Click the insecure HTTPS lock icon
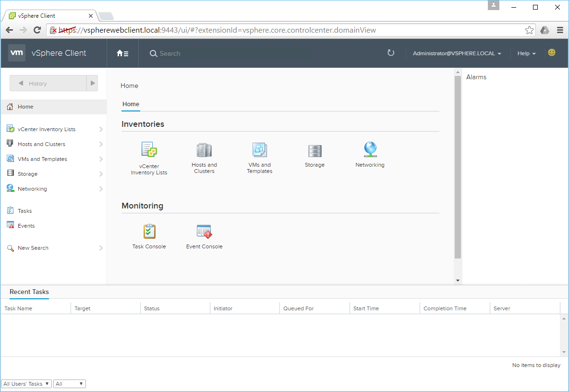This screenshot has width=569, height=392. [x=53, y=30]
